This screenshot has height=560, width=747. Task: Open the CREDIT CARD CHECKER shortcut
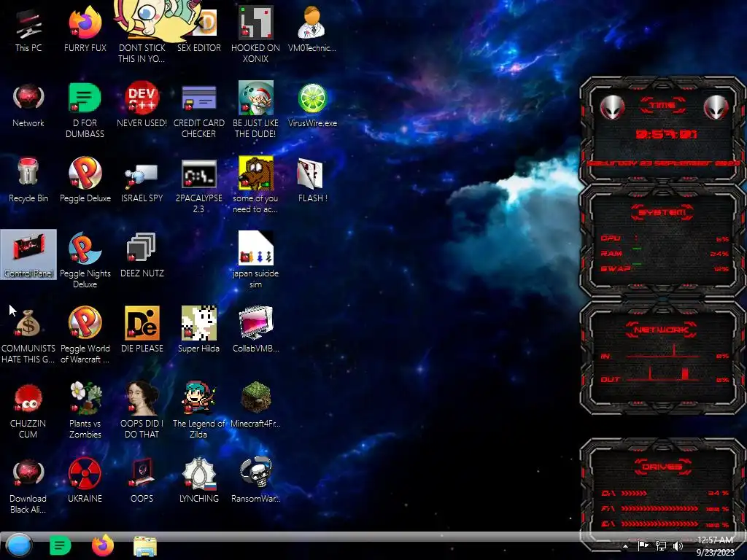click(x=198, y=111)
